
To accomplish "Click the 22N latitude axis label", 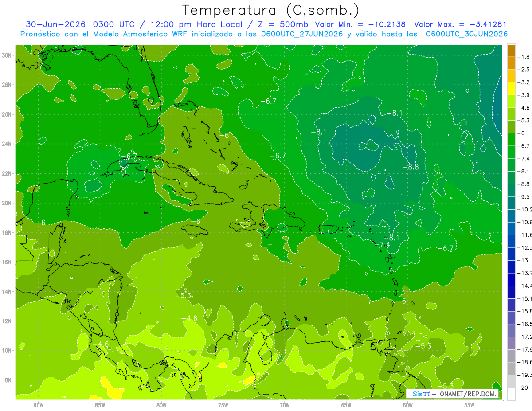I will (8, 173).
